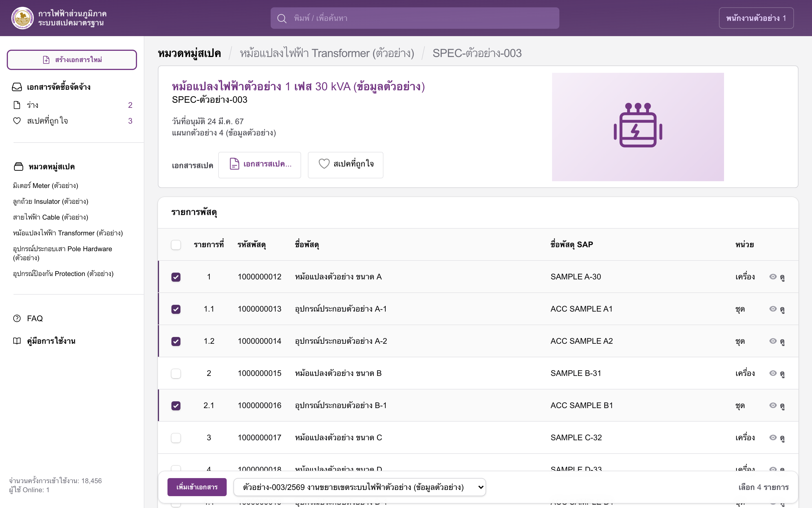812x508 pixels.
Task: Uncheck row 1.1 อุปกรณ์ประกอบตัวอย่าง A-1
Action: click(x=176, y=309)
